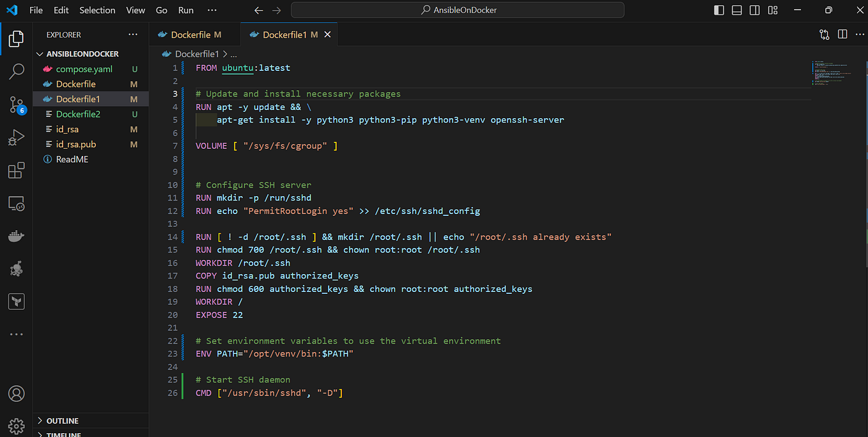Open the Remote Explorer panel
868x437 pixels.
(x=16, y=203)
